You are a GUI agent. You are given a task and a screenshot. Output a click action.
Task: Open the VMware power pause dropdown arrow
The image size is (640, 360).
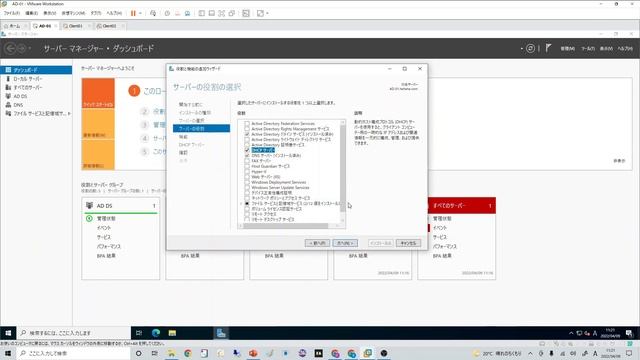[x=140, y=13]
